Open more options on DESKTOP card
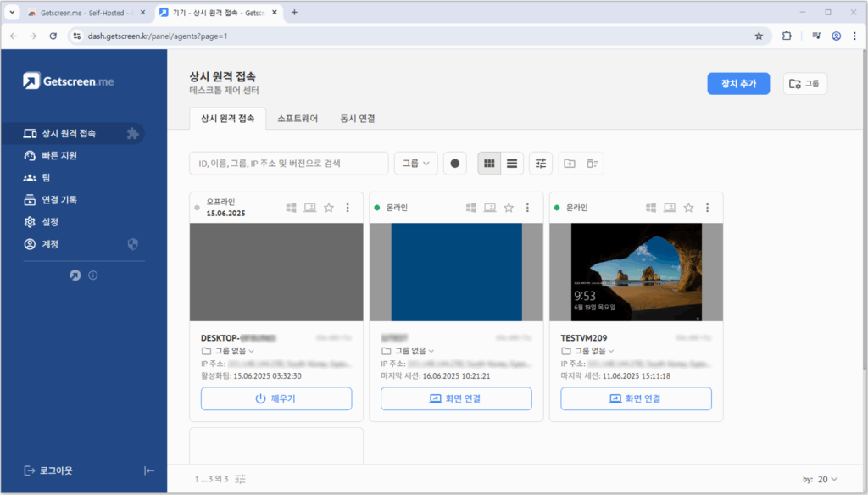Viewport: 868px width, 495px height. [x=348, y=208]
